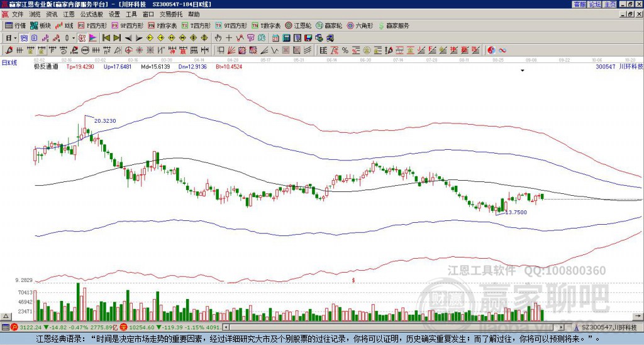Screen dimensions: 644x345
Task: Select the triangle ruler drawing tool
Action: click(x=118, y=50)
